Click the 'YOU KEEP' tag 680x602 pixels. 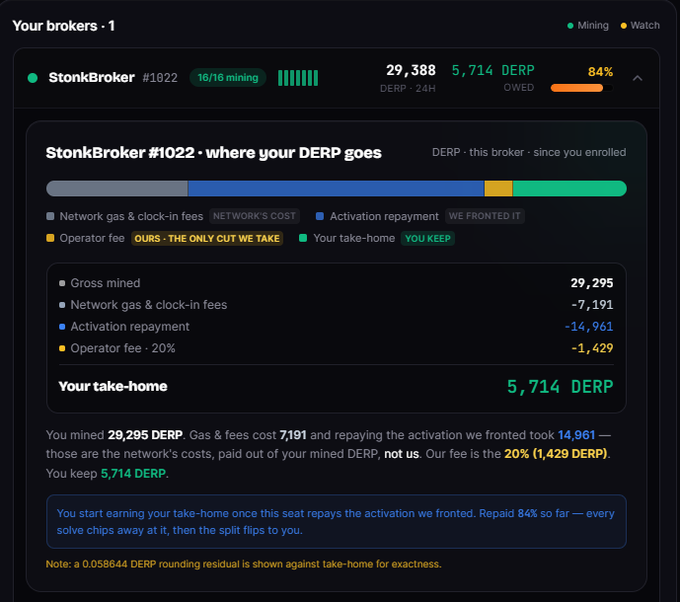click(428, 239)
